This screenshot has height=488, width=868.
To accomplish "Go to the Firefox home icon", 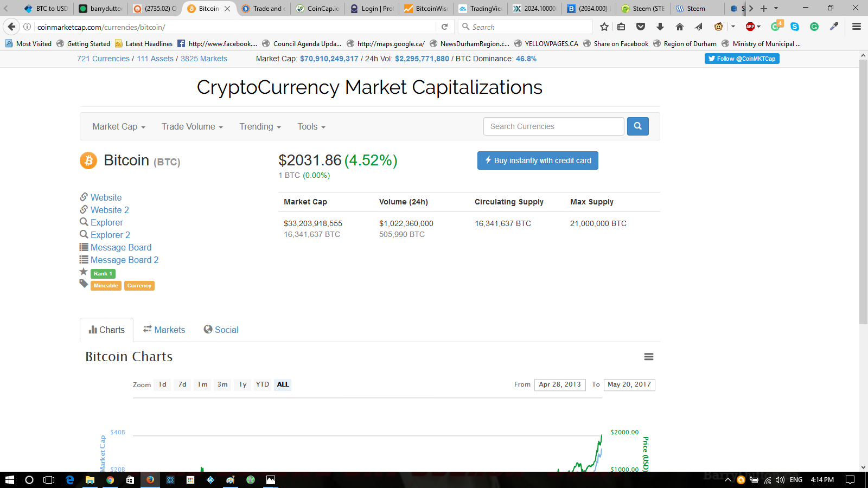I will (x=680, y=27).
